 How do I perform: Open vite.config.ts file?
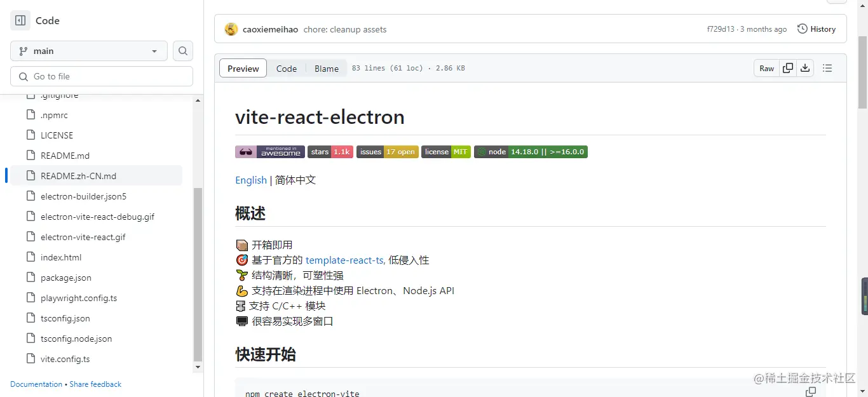tap(65, 359)
